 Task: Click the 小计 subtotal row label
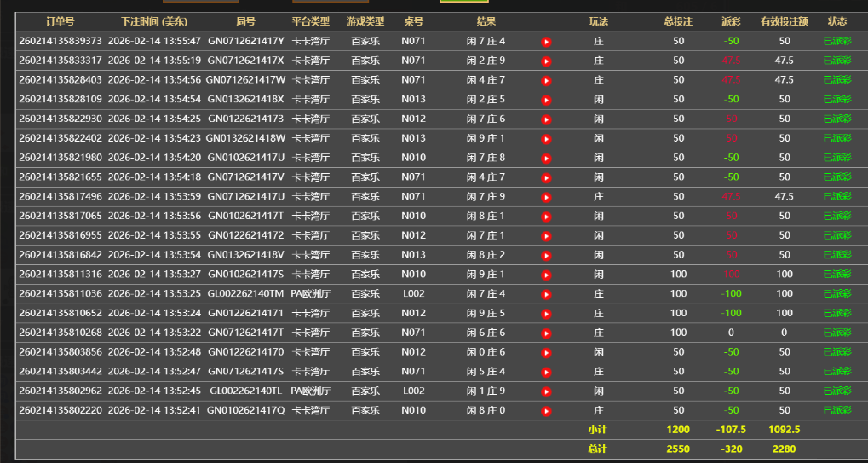tap(598, 430)
